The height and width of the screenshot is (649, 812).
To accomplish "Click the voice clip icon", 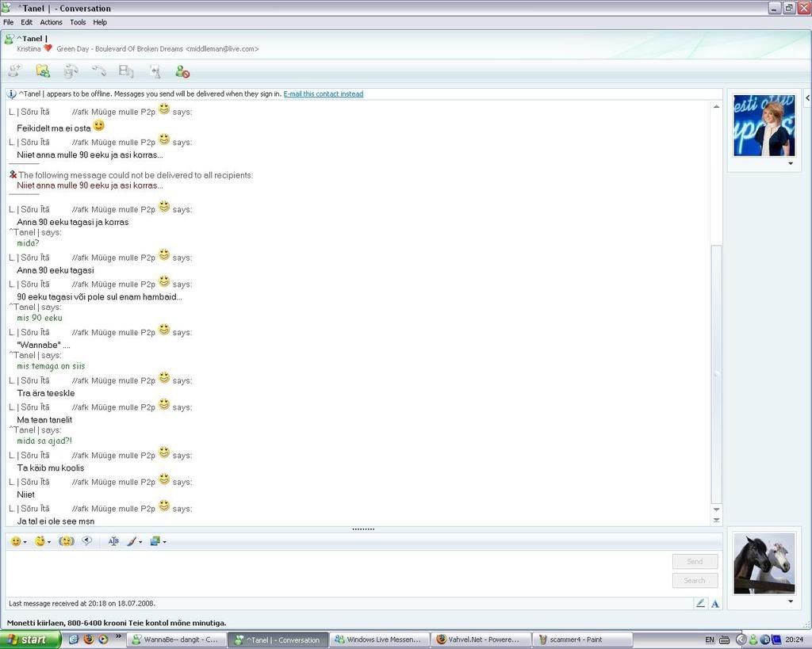I will (87, 541).
